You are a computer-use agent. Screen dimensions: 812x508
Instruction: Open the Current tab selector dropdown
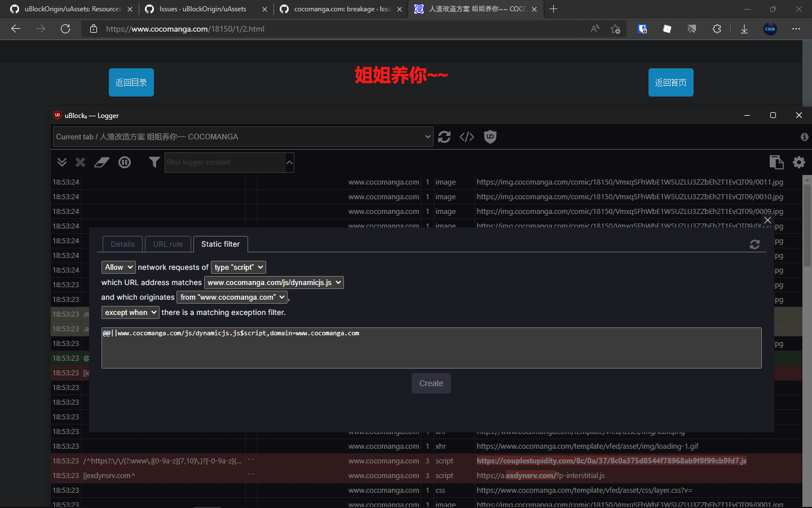click(242, 137)
